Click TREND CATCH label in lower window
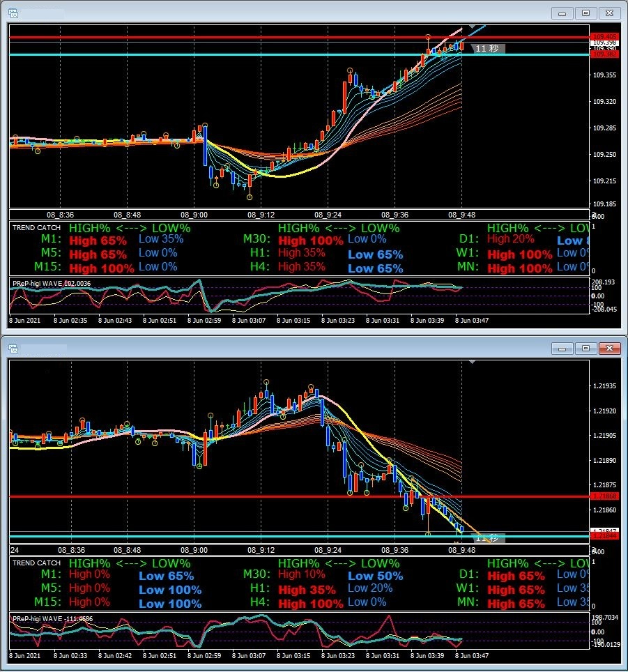The height and width of the screenshot is (672, 628). click(x=36, y=563)
